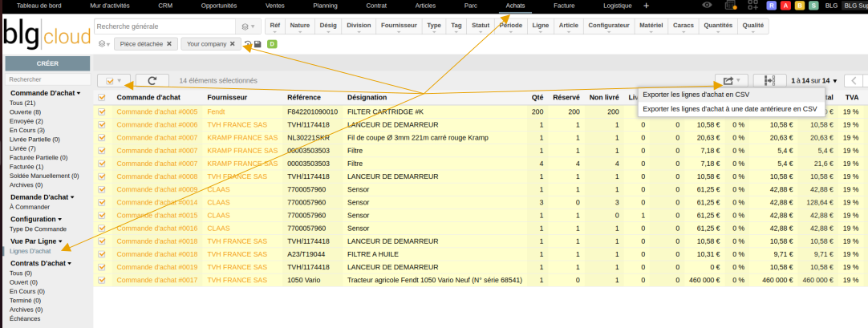
Task: Click the sidebar Rechercher field
Action: tap(47, 79)
